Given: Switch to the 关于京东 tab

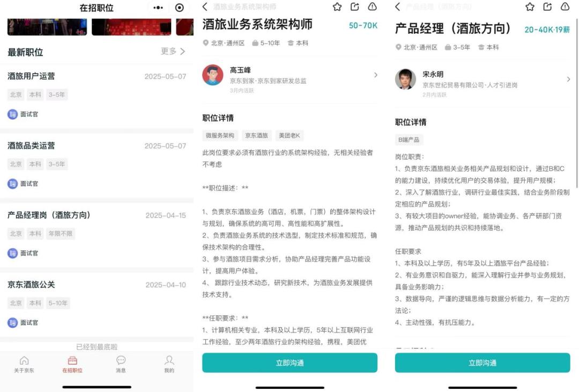Looking at the screenshot, I should [x=24, y=364].
